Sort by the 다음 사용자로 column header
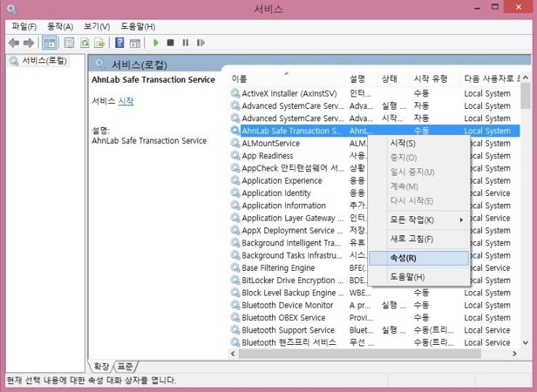537x392 pixels. tap(490, 79)
